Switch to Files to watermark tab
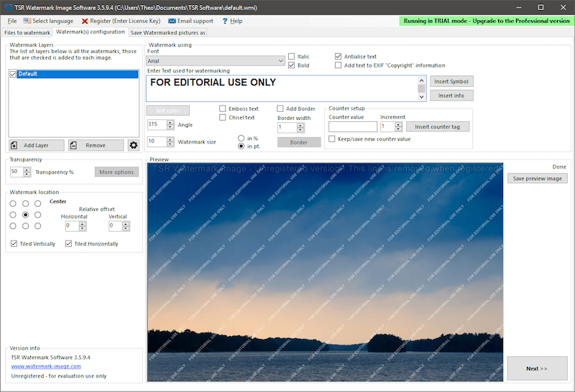 point(27,32)
